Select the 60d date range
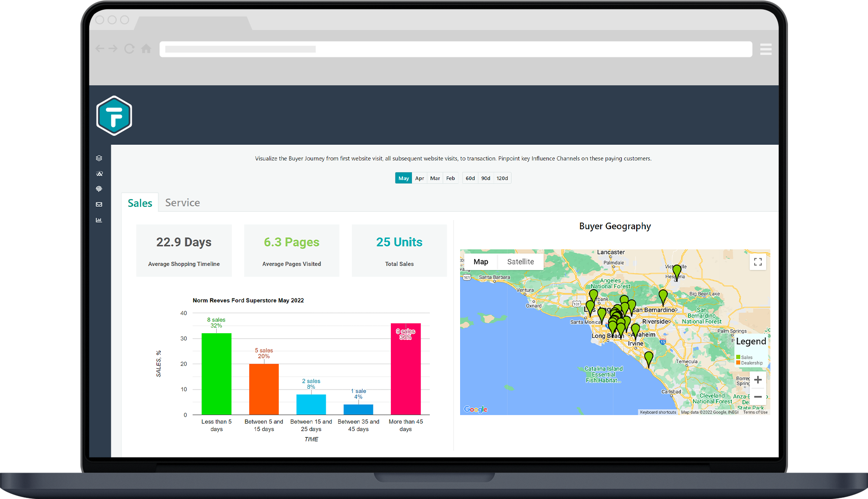 point(470,178)
